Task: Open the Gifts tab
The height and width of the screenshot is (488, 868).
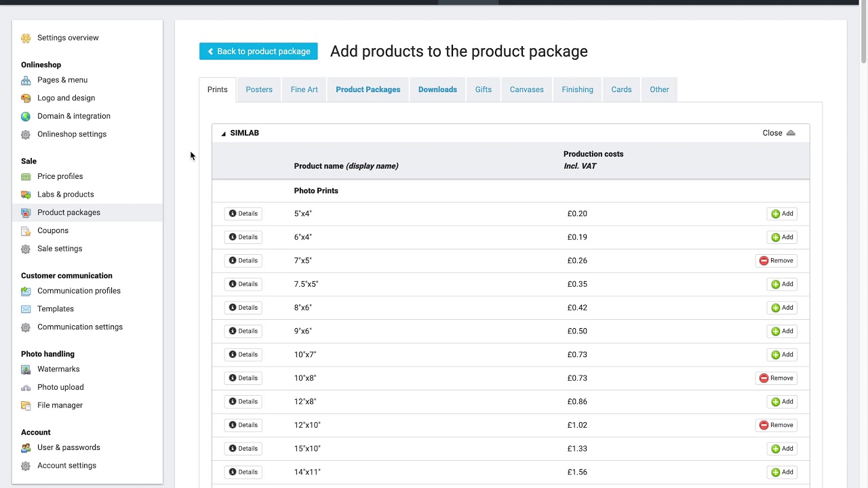Action: (x=484, y=89)
